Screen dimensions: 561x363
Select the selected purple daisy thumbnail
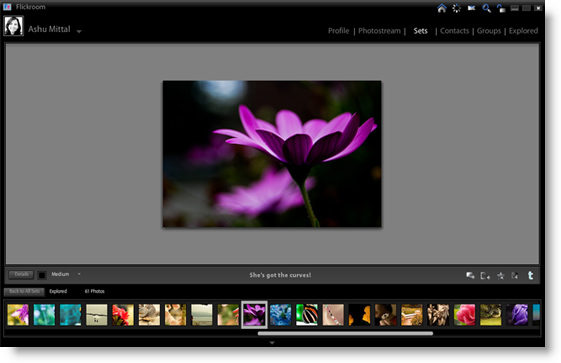[x=254, y=315]
